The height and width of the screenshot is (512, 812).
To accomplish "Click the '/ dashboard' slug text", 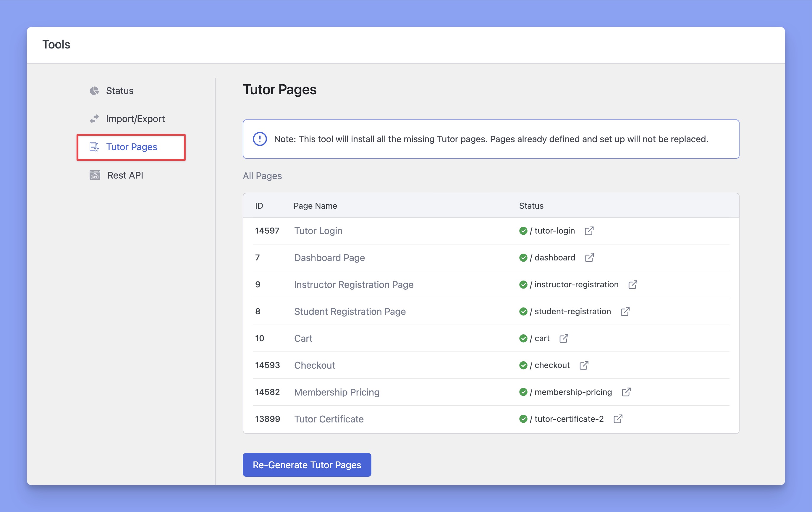I will click(x=552, y=257).
